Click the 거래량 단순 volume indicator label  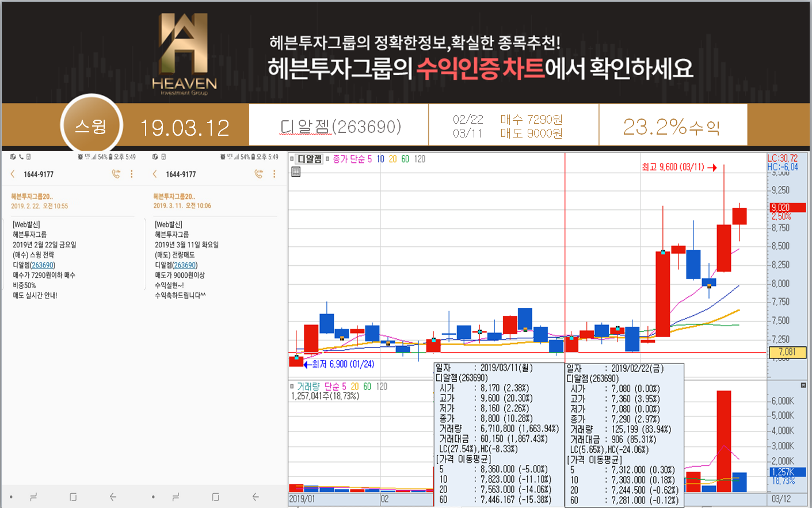322,387
